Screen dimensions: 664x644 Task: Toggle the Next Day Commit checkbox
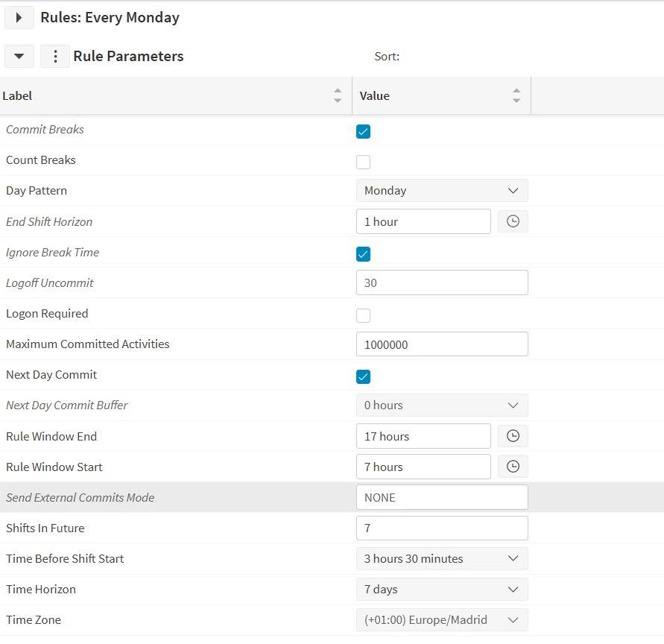(x=363, y=376)
